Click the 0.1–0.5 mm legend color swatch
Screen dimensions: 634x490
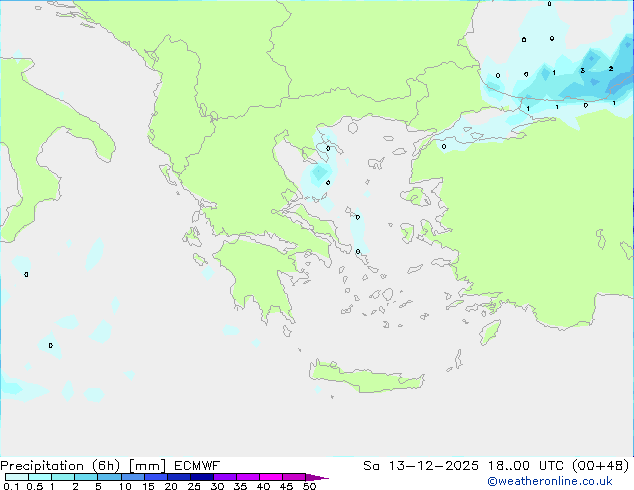tap(17, 477)
